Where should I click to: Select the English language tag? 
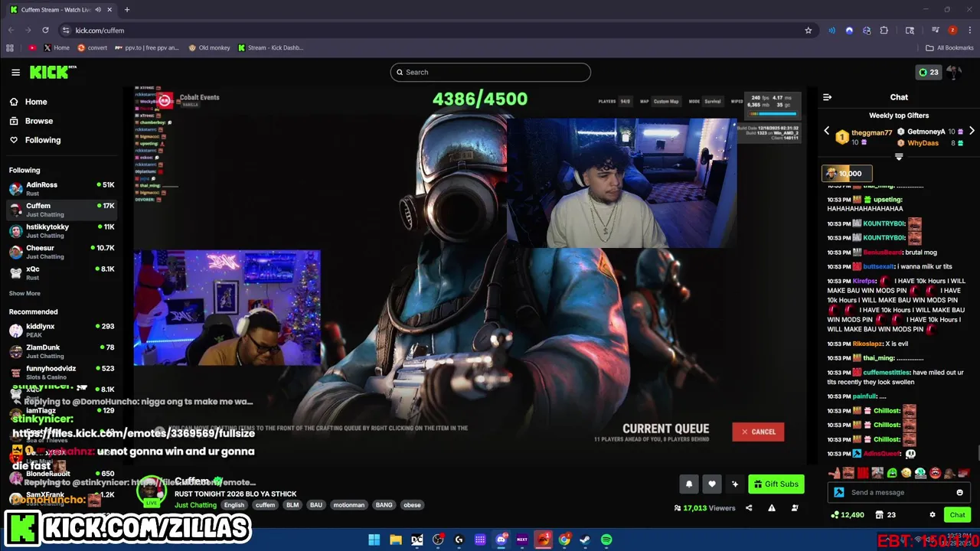234,505
